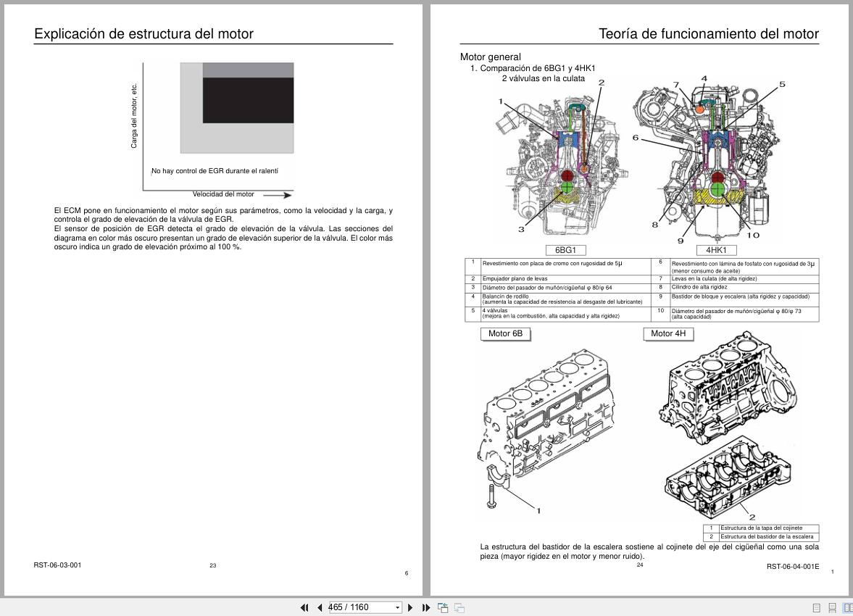The image size is (853, 616).
Task: Go to the first page
Action: pos(304,608)
